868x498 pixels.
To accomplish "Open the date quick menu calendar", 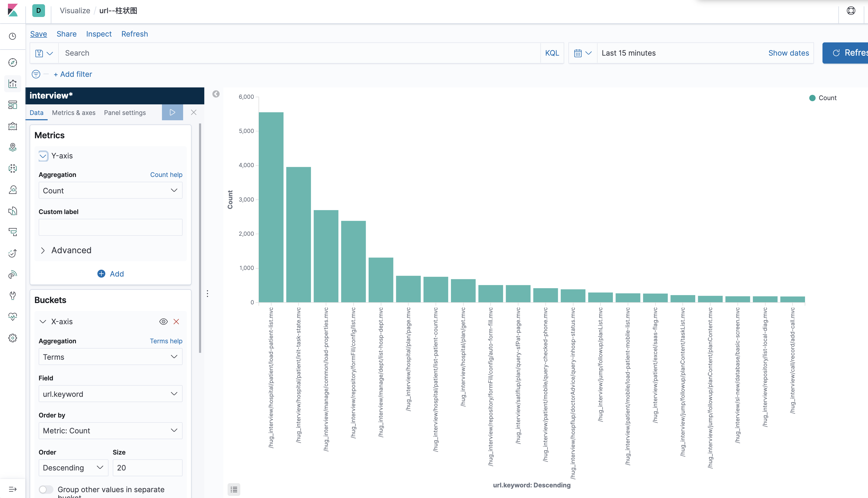I will coord(582,53).
